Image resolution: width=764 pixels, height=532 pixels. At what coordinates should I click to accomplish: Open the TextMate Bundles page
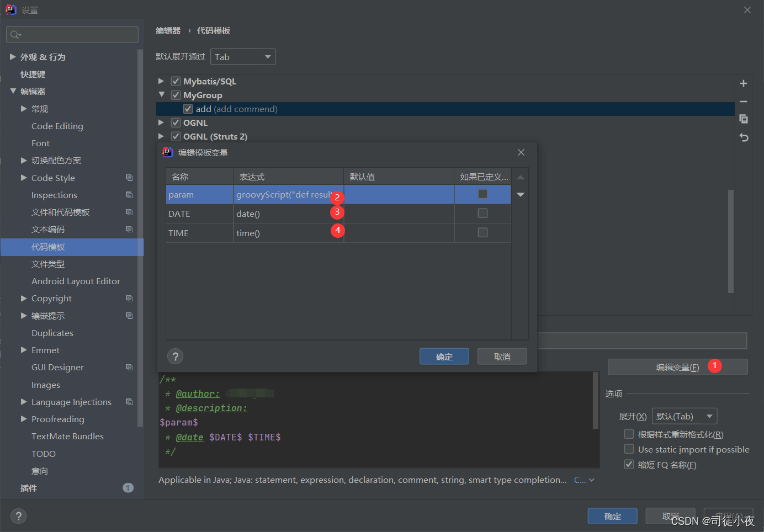coord(67,436)
